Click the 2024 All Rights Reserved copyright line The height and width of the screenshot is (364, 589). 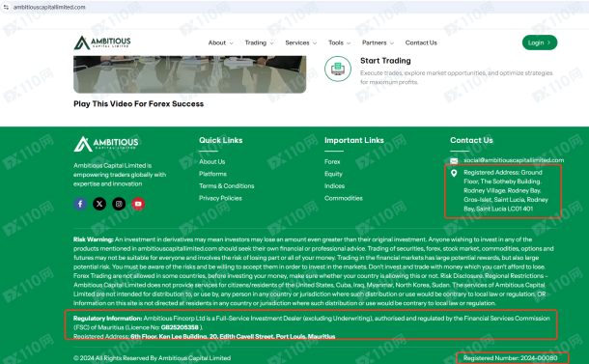[x=153, y=358]
